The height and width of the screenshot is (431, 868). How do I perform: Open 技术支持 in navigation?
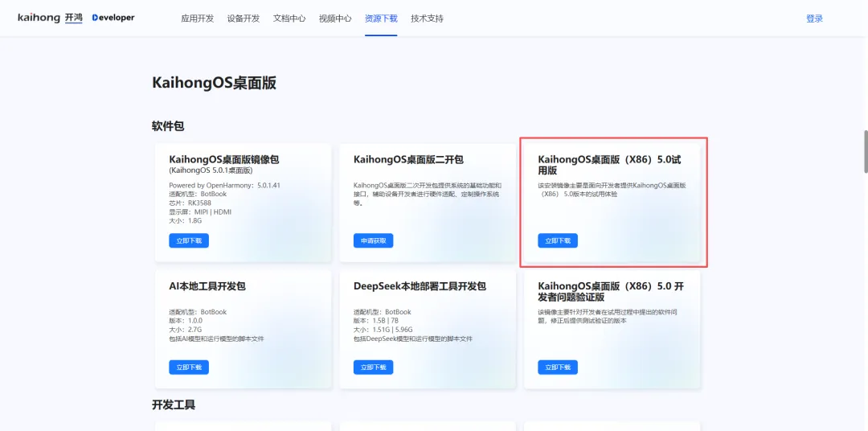pos(427,18)
